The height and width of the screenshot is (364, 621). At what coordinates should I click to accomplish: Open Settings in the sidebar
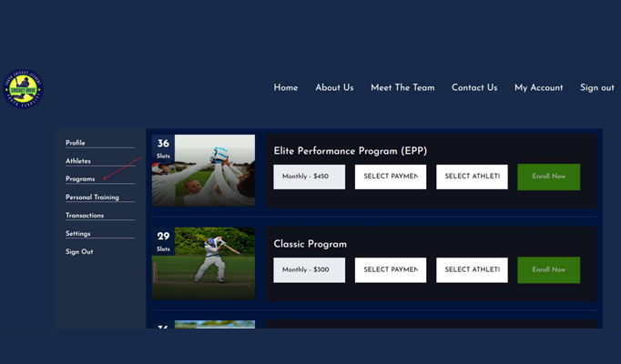(78, 234)
